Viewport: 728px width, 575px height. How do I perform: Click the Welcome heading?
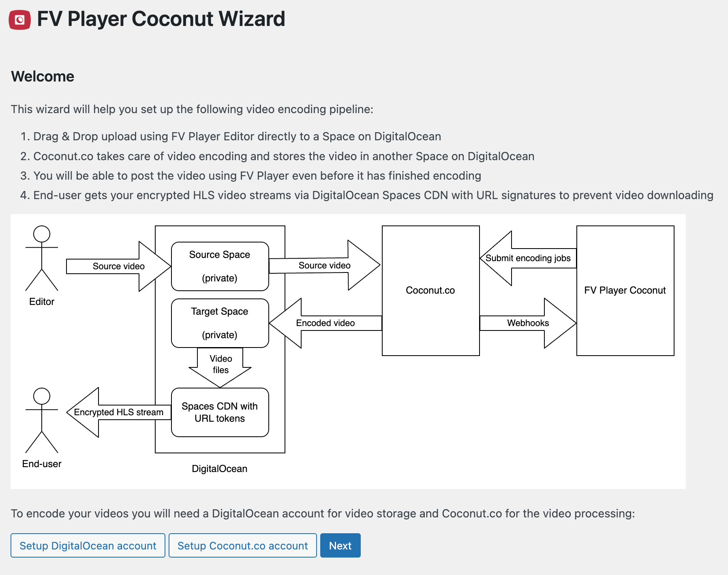click(43, 77)
